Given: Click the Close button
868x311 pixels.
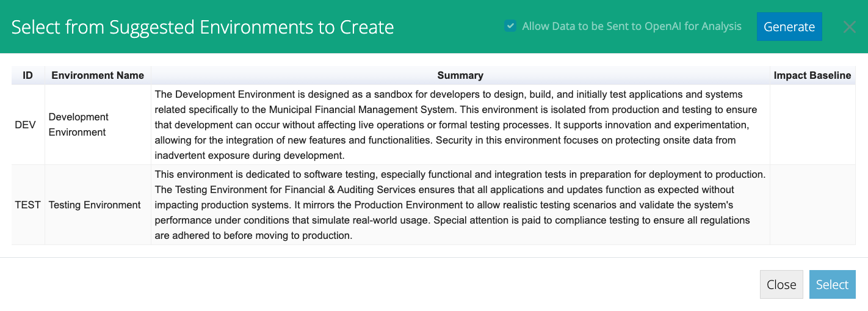Looking at the screenshot, I should coord(781,285).
